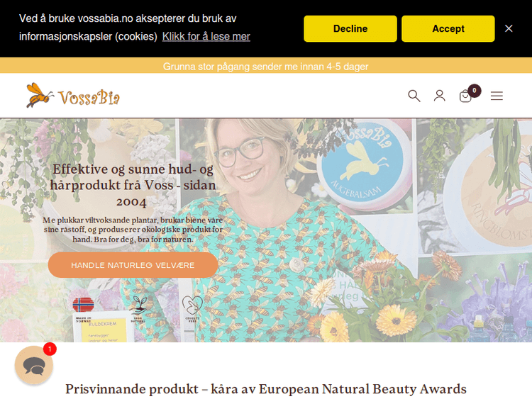Click 'Handle naturleg velvære' button
This screenshot has height=399, width=532.
click(133, 265)
